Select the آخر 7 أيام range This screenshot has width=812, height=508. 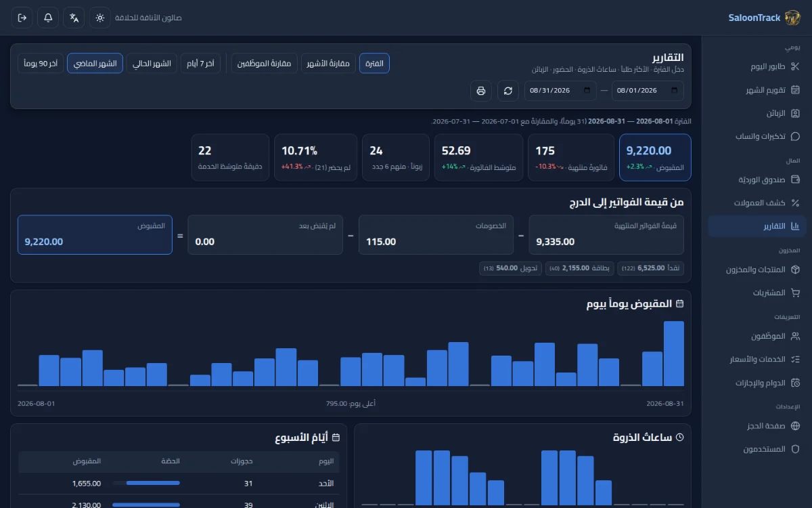click(200, 64)
